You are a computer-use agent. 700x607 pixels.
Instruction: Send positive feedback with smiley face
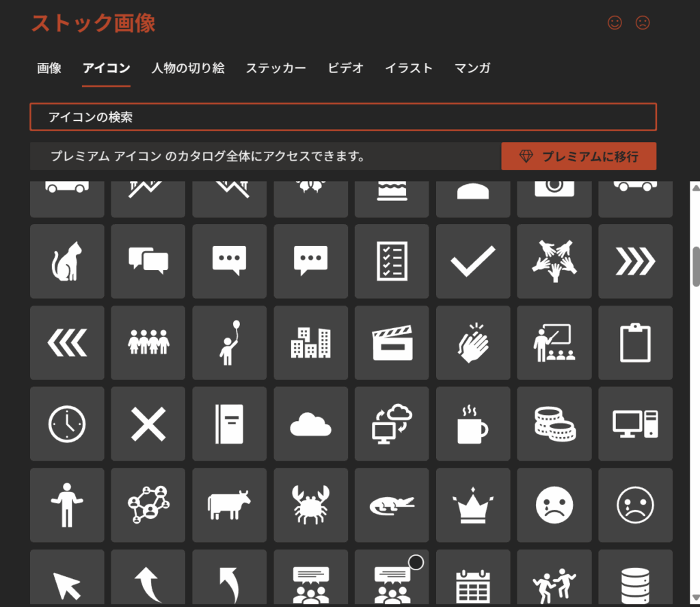[615, 23]
